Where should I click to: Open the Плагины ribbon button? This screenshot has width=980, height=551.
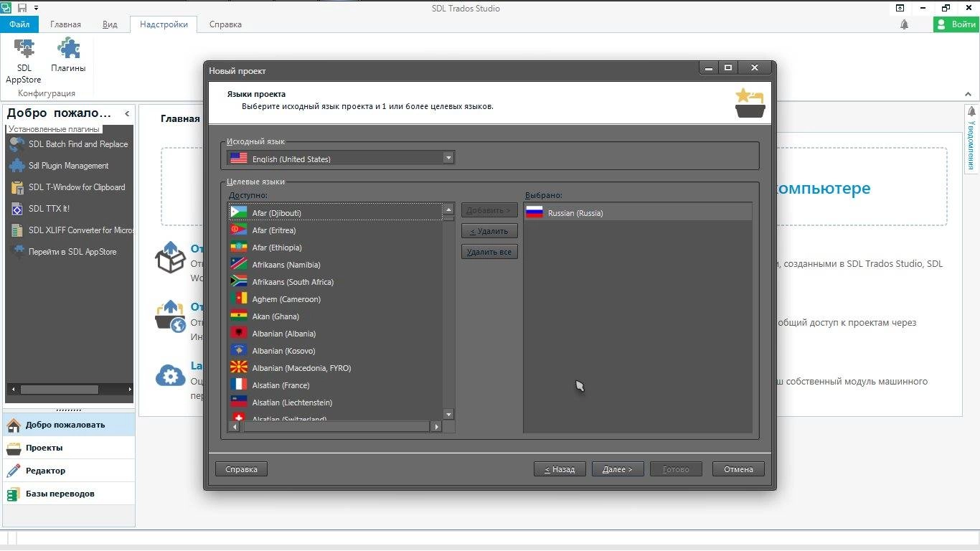[x=68, y=55]
